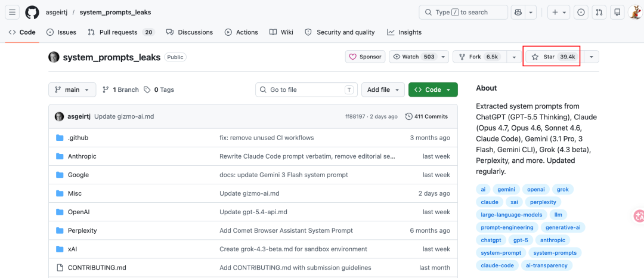Open the hamburger navigation menu
644x278 pixels.
click(x=12, y=13)
